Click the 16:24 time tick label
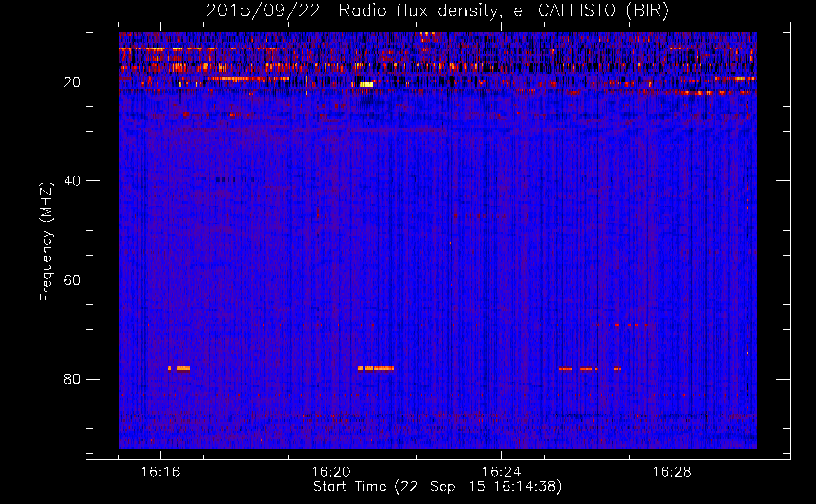Viewport: 816px width, 504px height. (501, 472)
